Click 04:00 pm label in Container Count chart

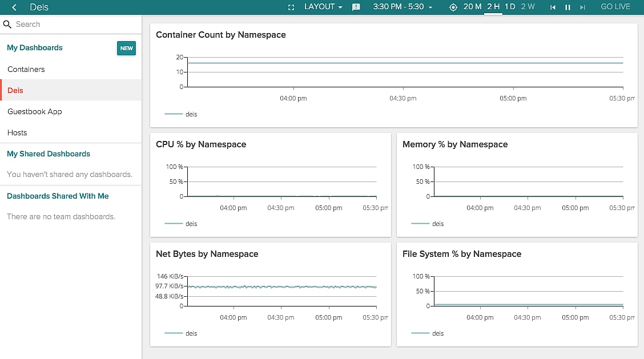(x=293, y=98)
